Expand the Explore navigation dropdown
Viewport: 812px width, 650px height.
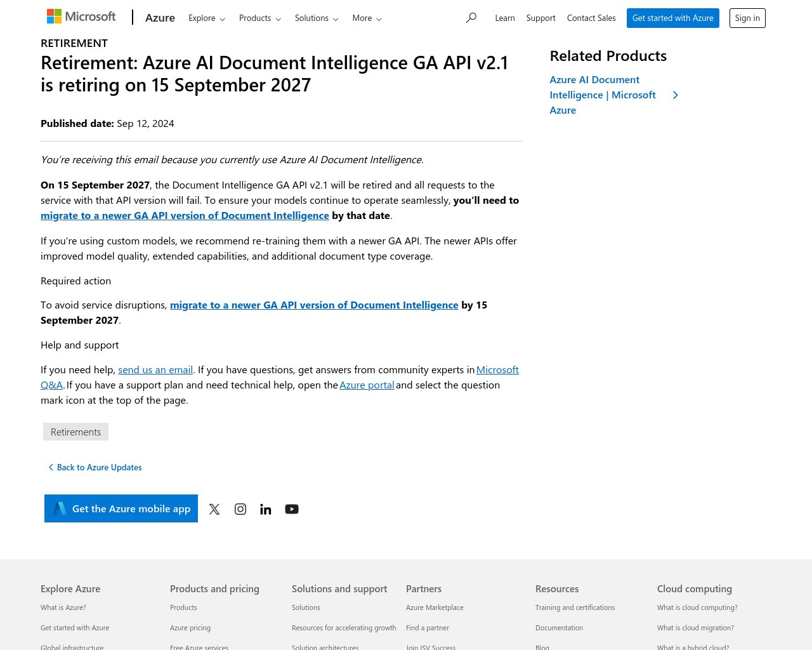(x=207, y=18)
